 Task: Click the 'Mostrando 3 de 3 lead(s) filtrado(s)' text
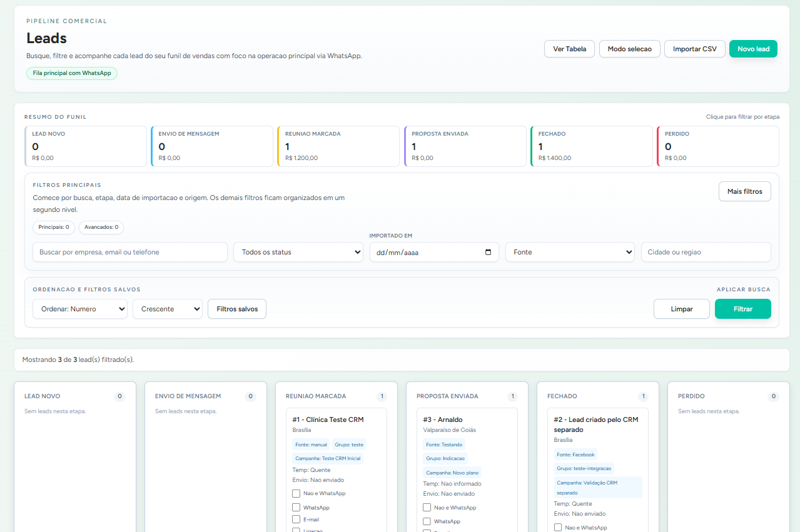click(x=78, y=359)
